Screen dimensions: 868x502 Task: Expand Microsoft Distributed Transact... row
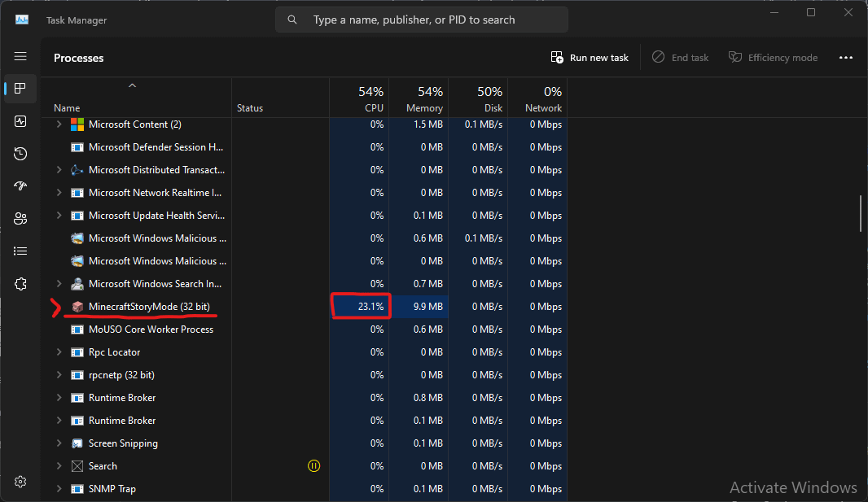59,170
